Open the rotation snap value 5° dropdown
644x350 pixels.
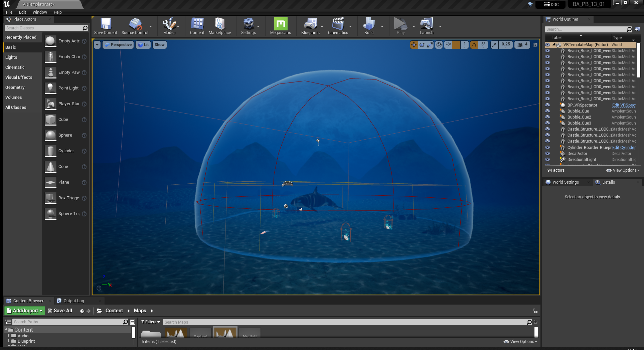pos(483,45)
